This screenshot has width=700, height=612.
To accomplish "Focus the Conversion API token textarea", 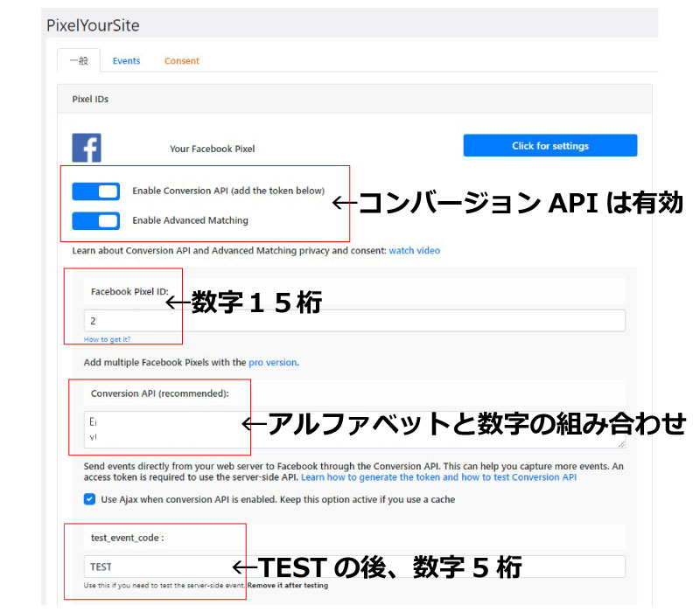I will (354, 429).
